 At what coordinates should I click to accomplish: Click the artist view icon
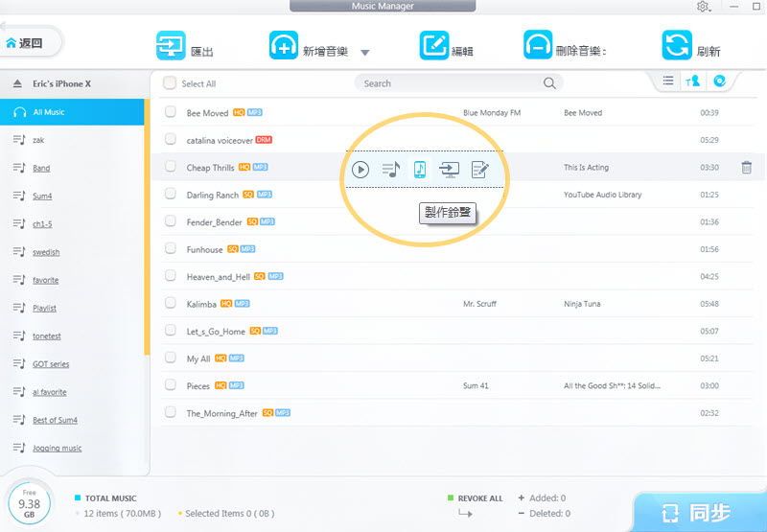[x=692, y=82]
